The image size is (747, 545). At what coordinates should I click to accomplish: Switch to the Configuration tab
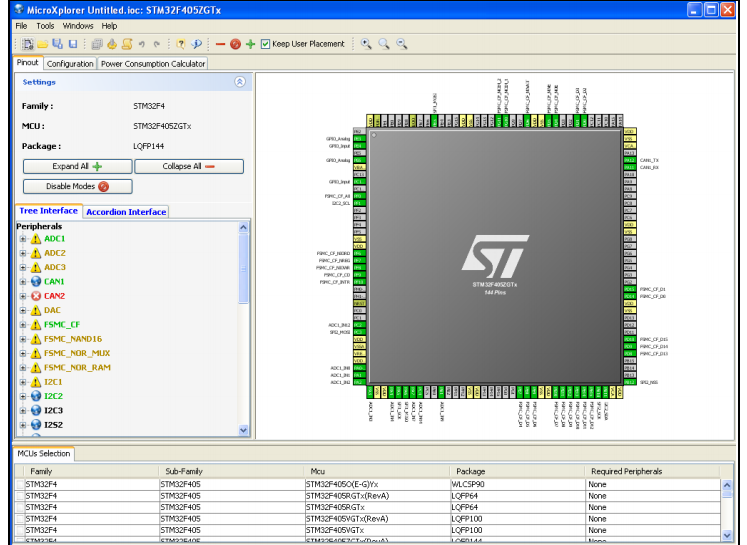70,63
